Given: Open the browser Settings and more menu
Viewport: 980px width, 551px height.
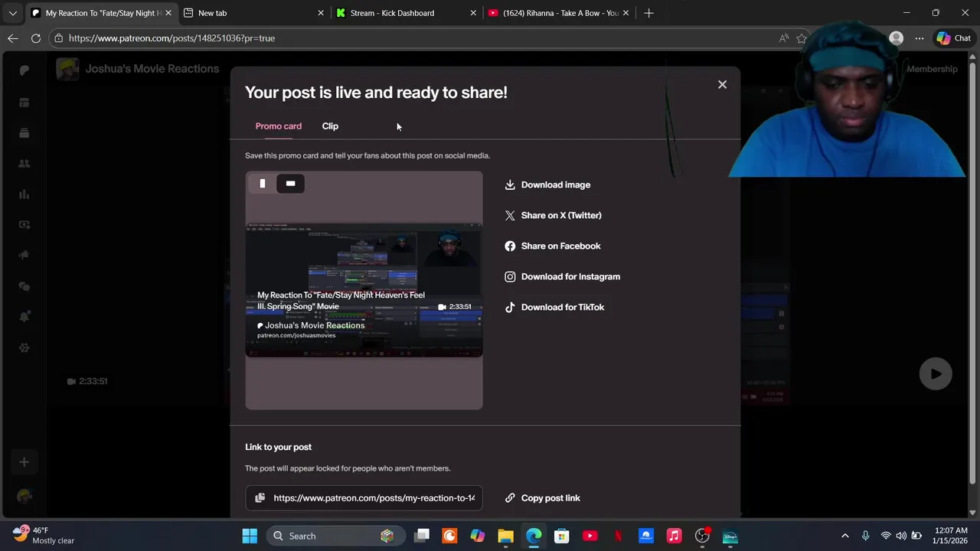Looking at the screenshot, I should click(919, 37).
